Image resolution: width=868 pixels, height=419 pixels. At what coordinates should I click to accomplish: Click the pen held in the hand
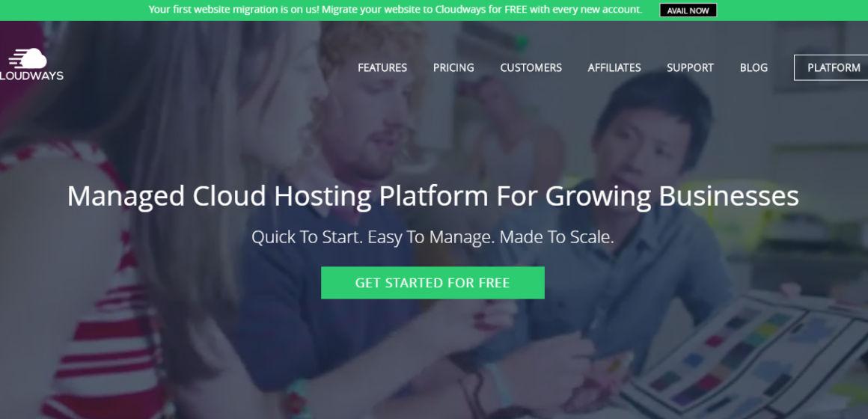[x=620, y=363]
